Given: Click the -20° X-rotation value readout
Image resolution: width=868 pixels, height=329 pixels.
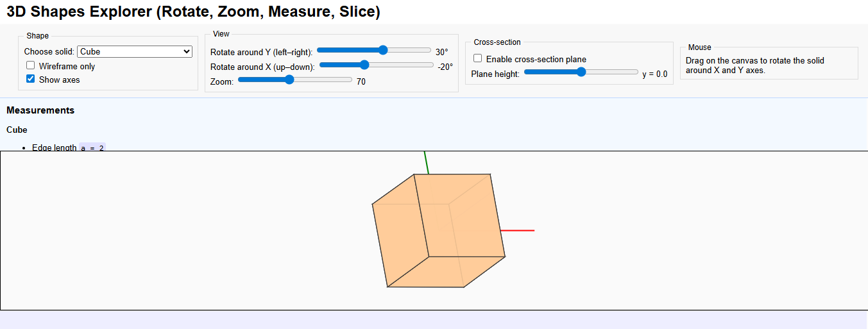Looking at the screenshot, I should tap(445, 67).
